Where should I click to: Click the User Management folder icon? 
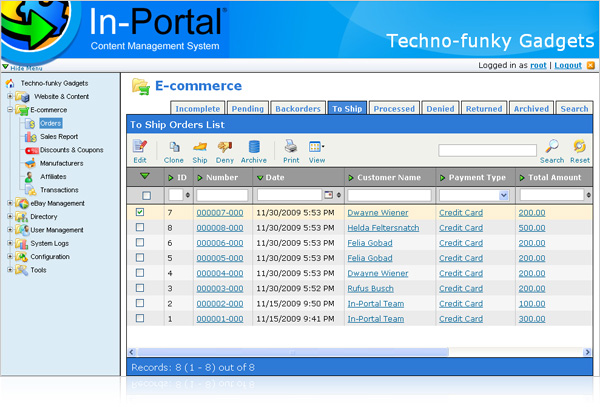point(22,230)
